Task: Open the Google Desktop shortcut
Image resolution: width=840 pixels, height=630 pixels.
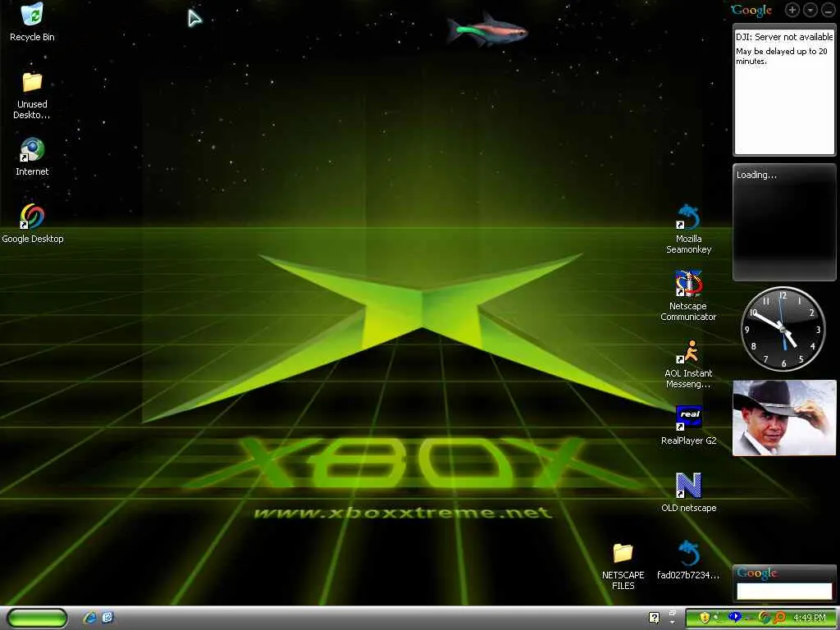Action: tap(32, 224)
